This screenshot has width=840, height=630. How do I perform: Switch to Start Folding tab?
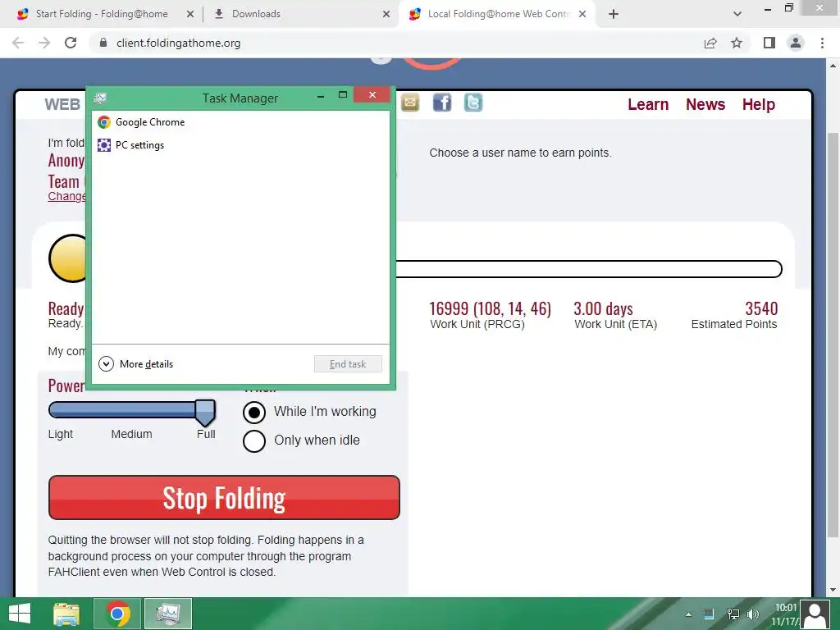(x=102, y=14)
